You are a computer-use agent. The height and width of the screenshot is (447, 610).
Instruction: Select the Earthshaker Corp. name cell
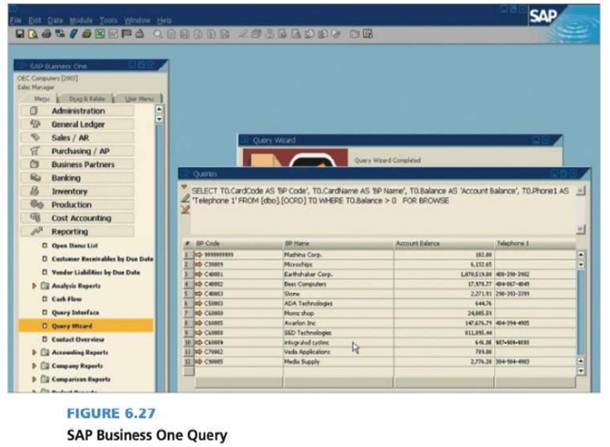[338, 274]
